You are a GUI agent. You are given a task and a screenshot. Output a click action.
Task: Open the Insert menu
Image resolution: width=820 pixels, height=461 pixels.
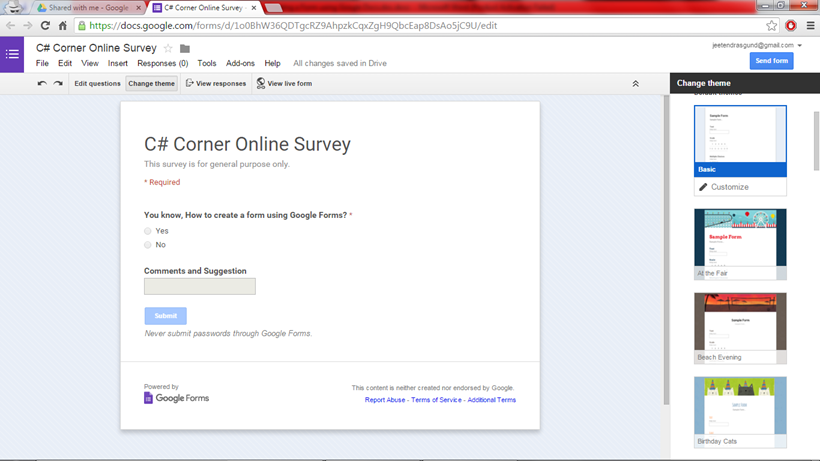[118, 63]
